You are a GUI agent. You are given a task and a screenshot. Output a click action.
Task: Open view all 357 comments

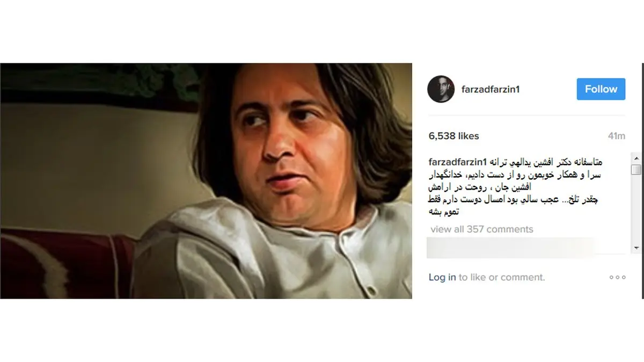482,229
